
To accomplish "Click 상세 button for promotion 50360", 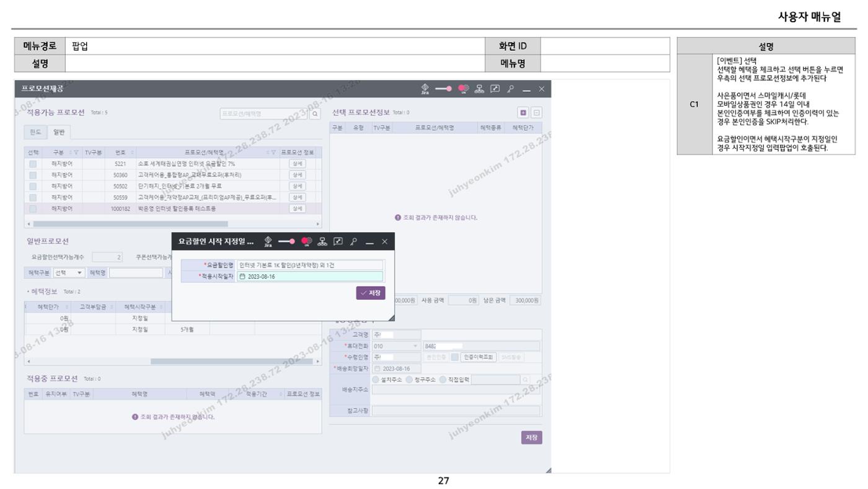I will click(x=298, y=175).
